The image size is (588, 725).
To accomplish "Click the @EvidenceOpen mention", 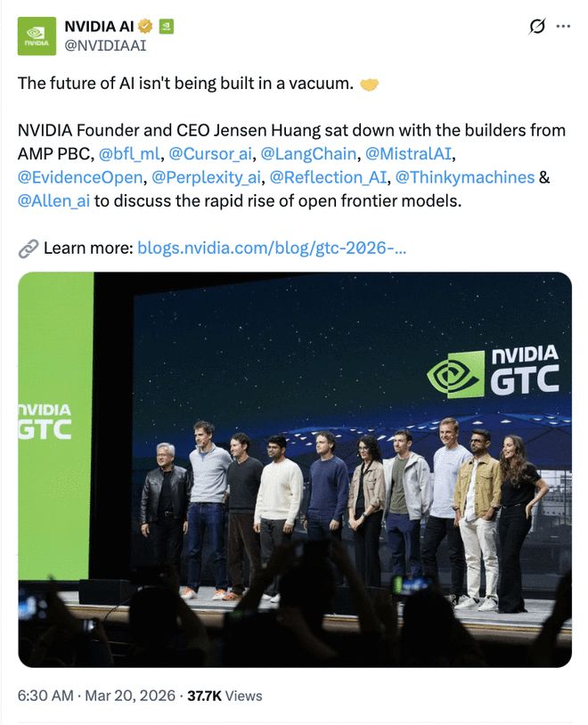I will (x=80, y=177).
